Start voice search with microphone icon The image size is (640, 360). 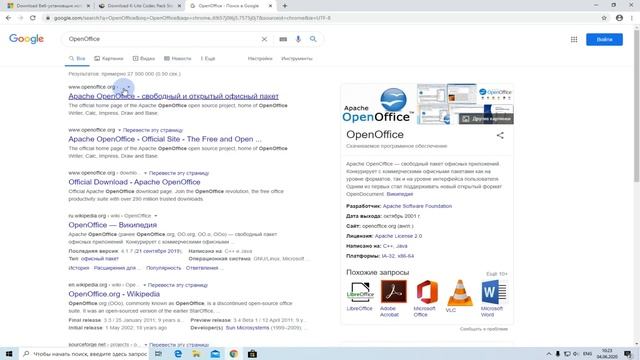pyautogui.click(x=298, y=39)
